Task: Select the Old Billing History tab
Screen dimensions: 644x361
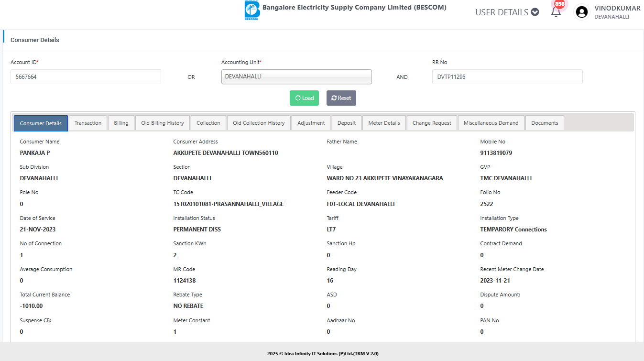Action: 163,123
